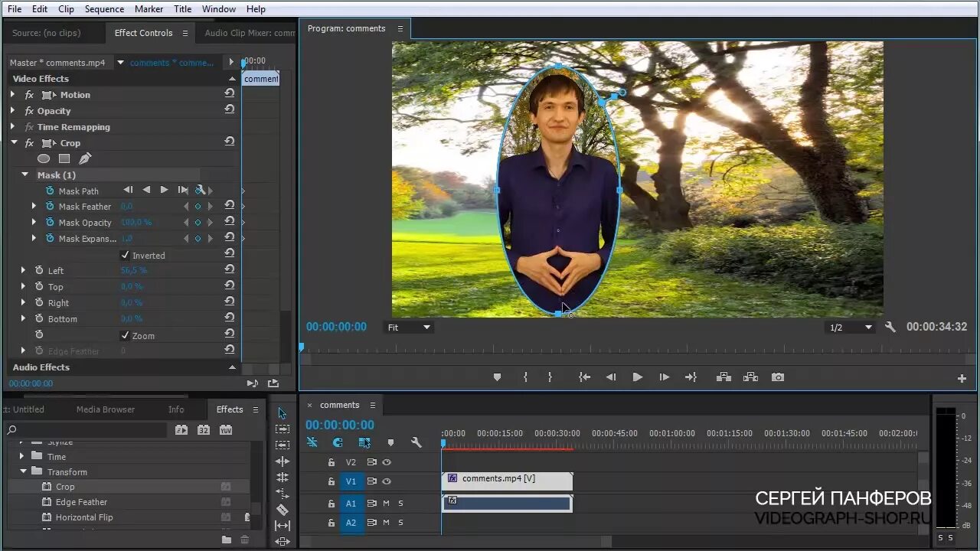Viewport: 980px width, 551px height.
Task: Open the Fit zoom level dropdown
Action: click(x=408, y=328)
